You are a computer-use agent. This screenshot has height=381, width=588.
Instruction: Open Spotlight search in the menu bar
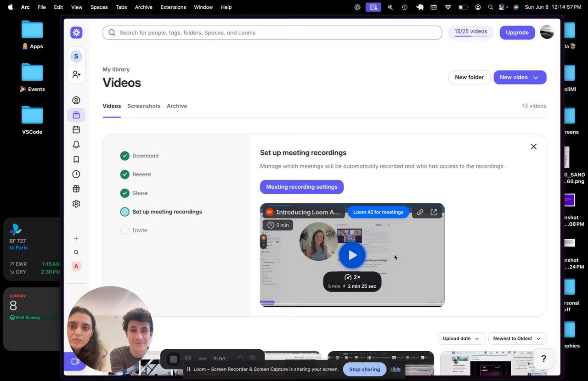click(x=491, y=7)
